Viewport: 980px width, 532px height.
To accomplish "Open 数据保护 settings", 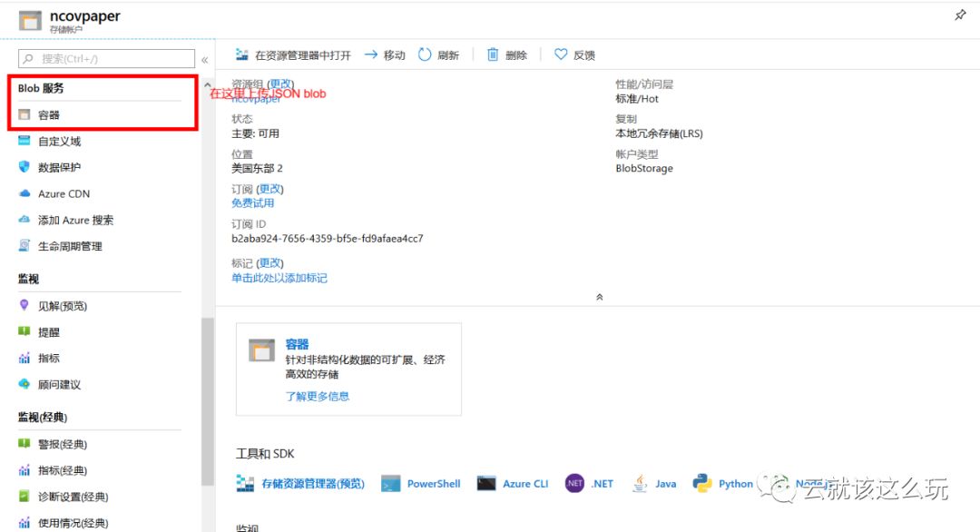I will pos(59,168).
